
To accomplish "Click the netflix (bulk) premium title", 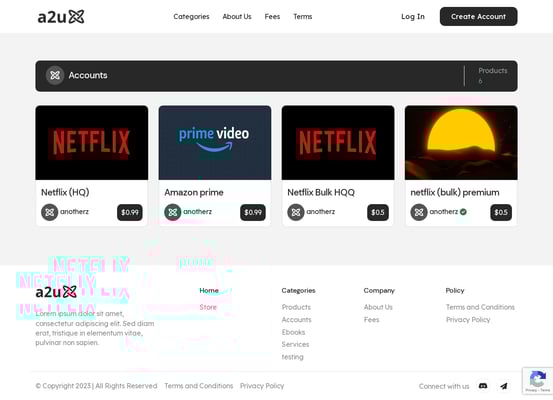I will coord(455,192).
